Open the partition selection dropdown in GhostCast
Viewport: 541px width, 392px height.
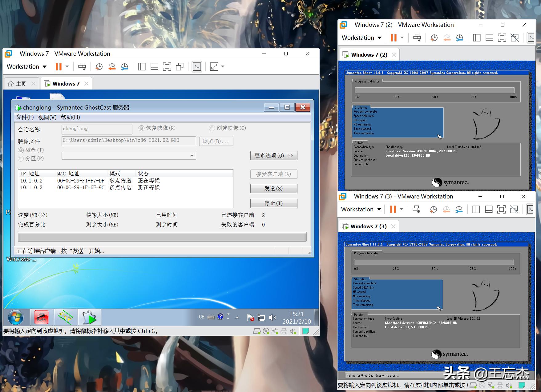(192, 156)
